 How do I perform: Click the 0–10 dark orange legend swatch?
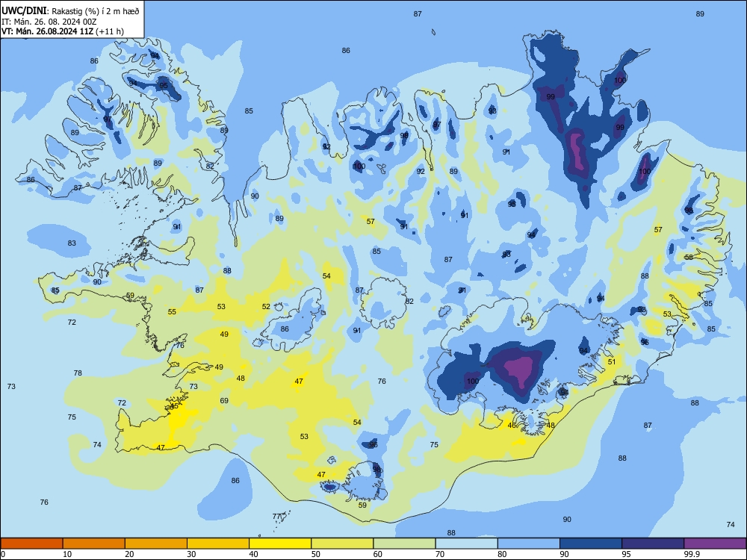[32, 544]
